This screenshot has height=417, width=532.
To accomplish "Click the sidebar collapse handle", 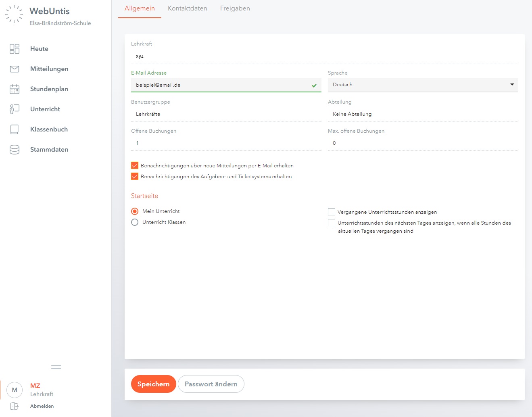I will coord(56,367).
